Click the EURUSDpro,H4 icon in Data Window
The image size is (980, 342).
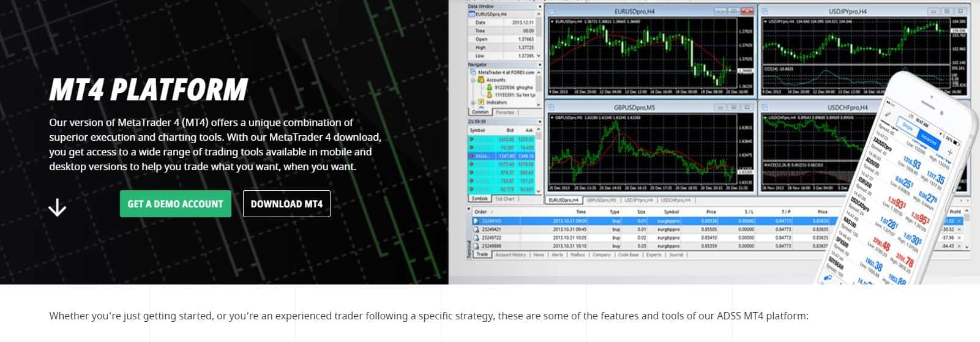472,14
